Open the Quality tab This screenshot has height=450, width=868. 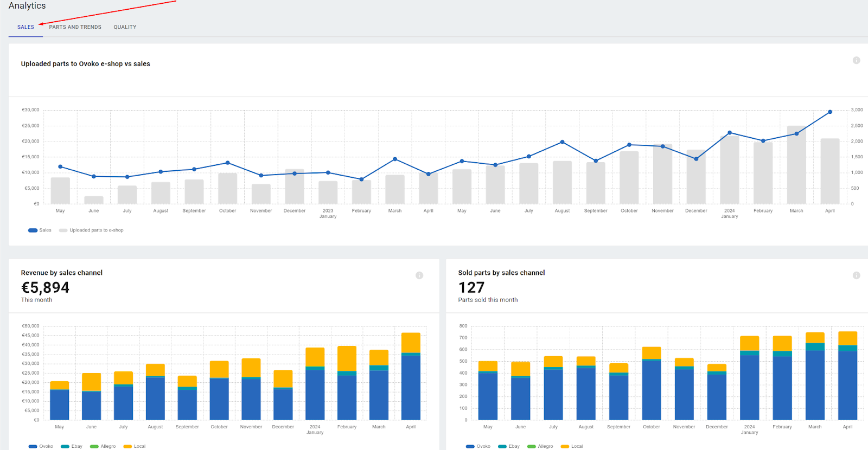125,27
